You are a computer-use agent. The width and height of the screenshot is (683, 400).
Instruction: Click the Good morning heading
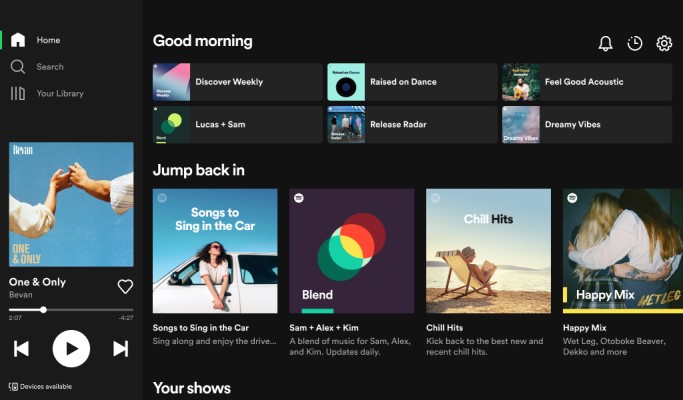pos(203,41)
